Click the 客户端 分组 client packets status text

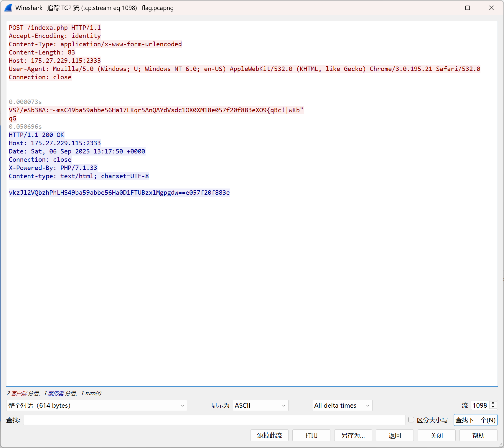(25, 393)
